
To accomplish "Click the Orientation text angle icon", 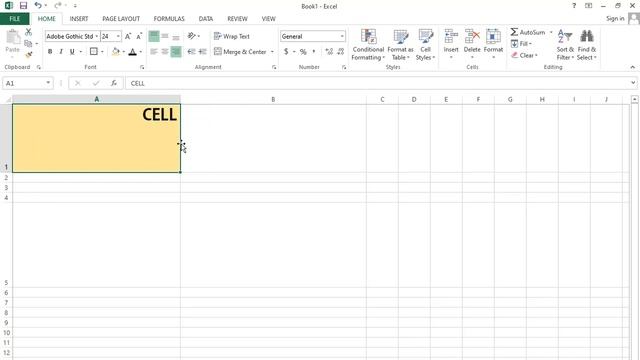I will pyautogui.click(x=191, y=36).
